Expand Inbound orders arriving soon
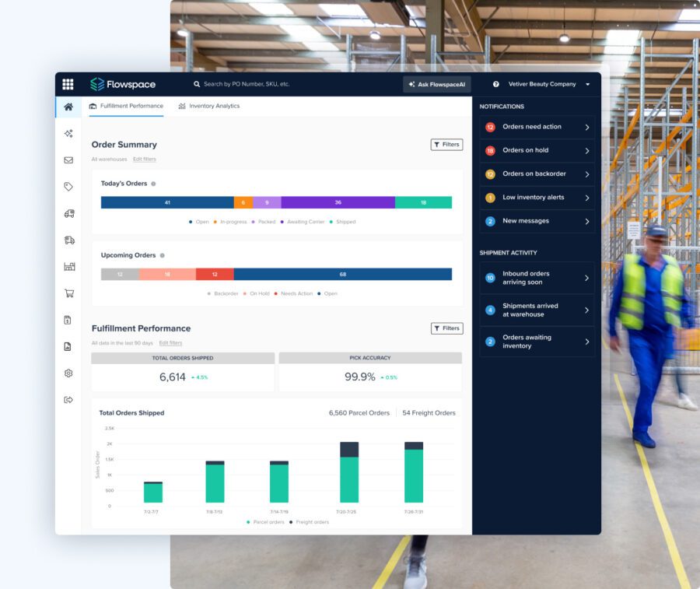 coord(537,278)
